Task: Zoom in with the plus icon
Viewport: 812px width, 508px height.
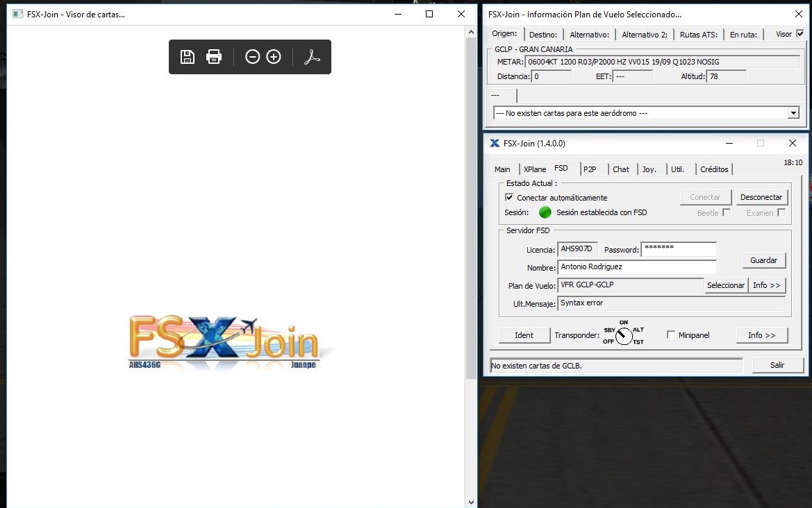Action: point(274,57)
